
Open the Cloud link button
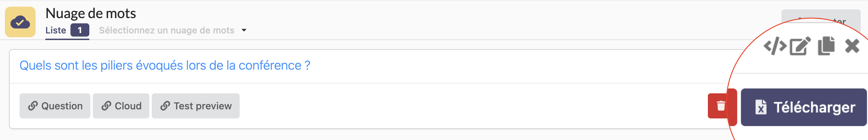coord(121,106)
